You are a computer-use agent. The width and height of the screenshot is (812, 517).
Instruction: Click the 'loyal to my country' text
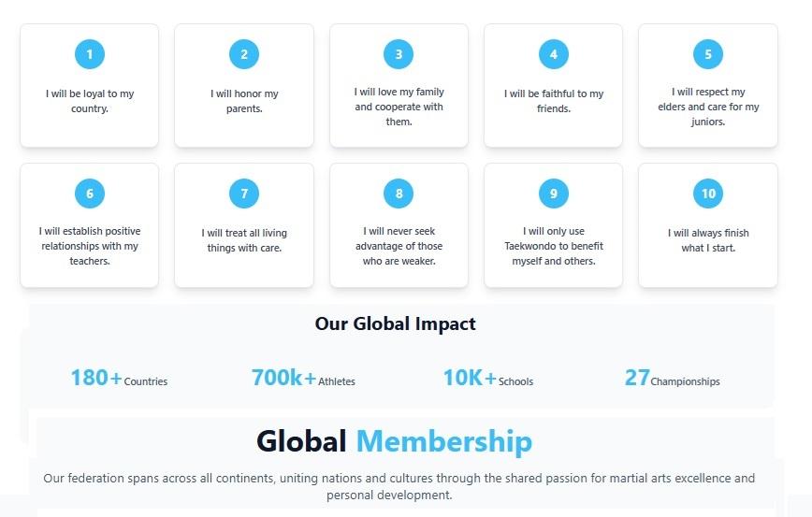coord(90,101)
